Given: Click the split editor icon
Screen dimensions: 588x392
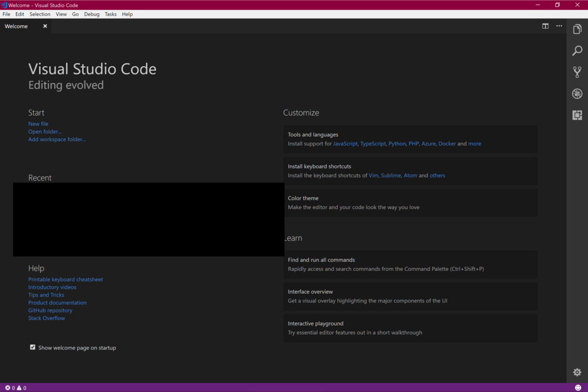Looking at the screenshot, I should 546,26.
